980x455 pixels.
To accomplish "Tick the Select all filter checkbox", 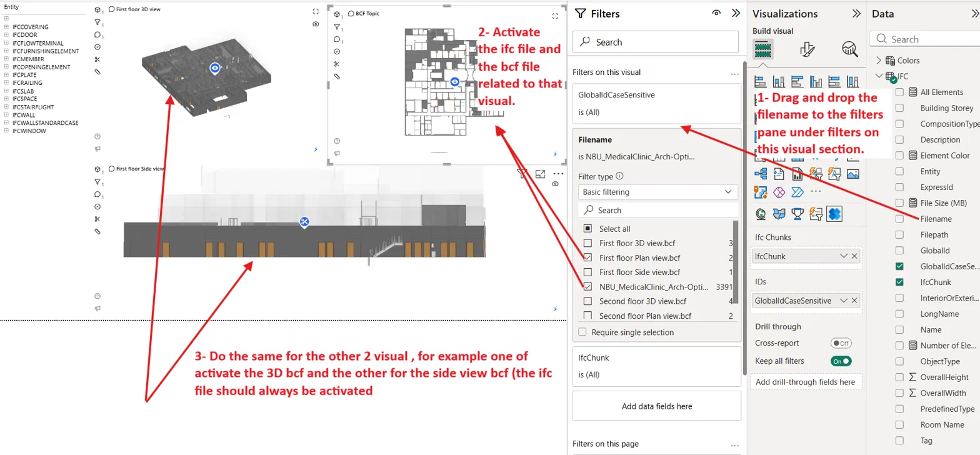I will pos(587,229).
